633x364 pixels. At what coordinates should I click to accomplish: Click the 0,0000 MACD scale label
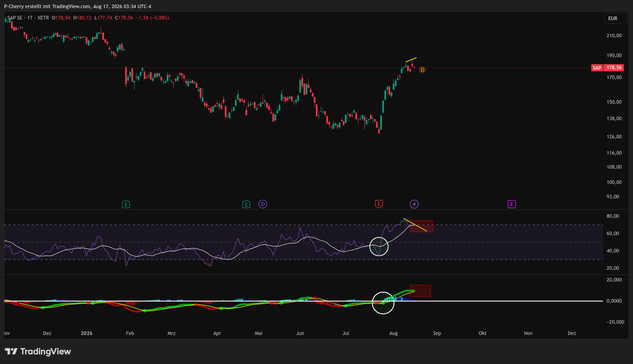click(x=614, y=301)
